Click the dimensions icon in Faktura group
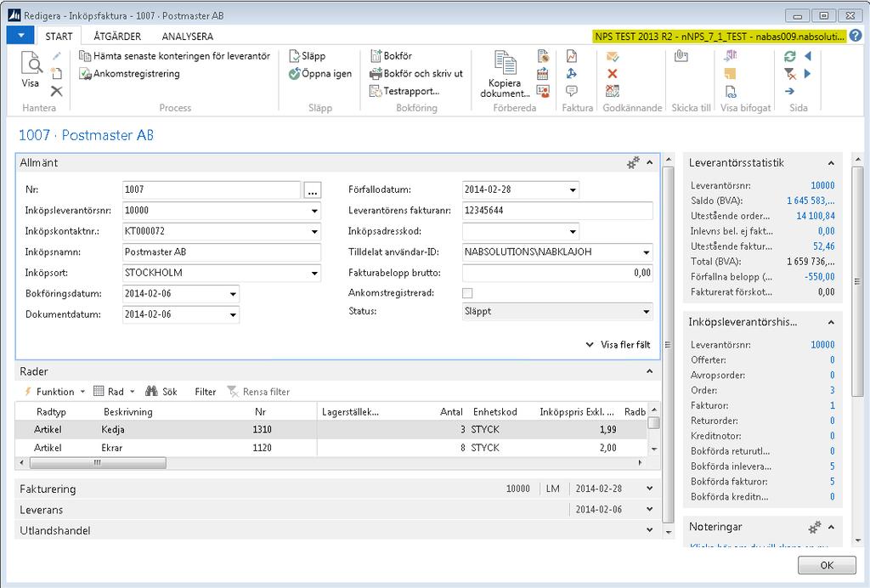 point(572,73)
